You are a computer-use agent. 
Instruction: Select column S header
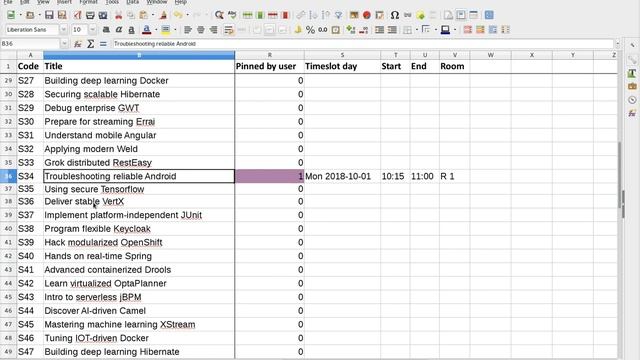pos(342,55)
